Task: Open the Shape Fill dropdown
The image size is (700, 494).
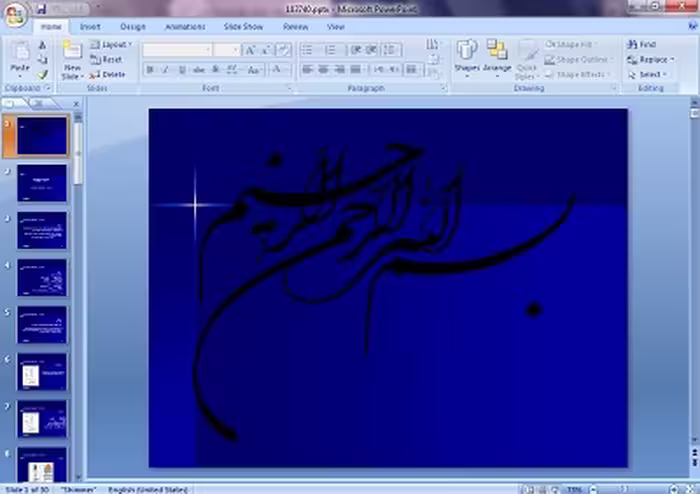Action: (x=571, y=45)
